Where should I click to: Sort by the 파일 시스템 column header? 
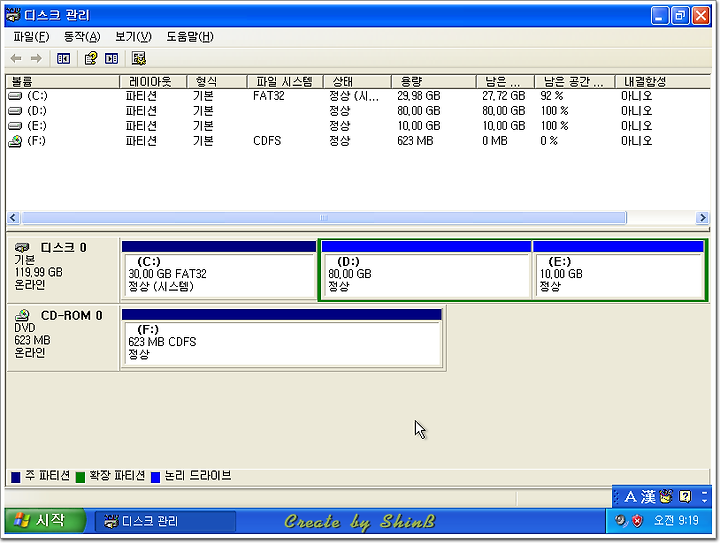point(285,82)
